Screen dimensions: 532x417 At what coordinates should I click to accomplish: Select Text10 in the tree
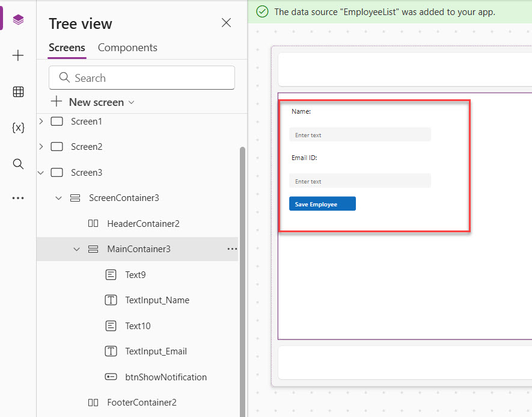click(138, 326)
